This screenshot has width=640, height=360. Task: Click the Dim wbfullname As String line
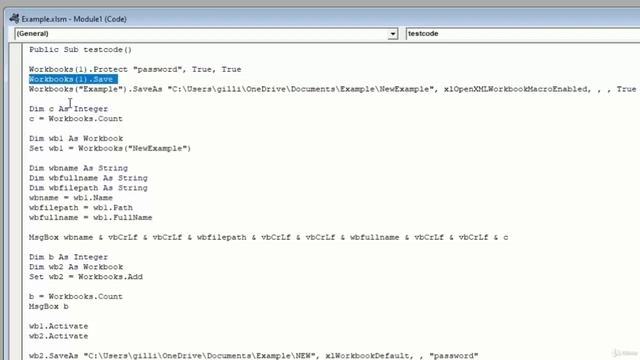(x=88, y=178)
